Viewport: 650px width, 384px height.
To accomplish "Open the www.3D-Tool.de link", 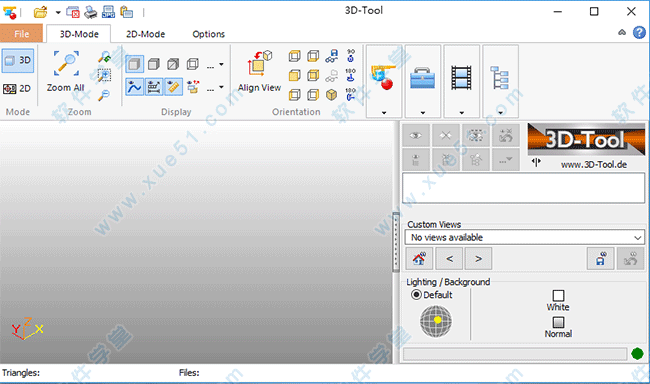I will click(594, 165).
